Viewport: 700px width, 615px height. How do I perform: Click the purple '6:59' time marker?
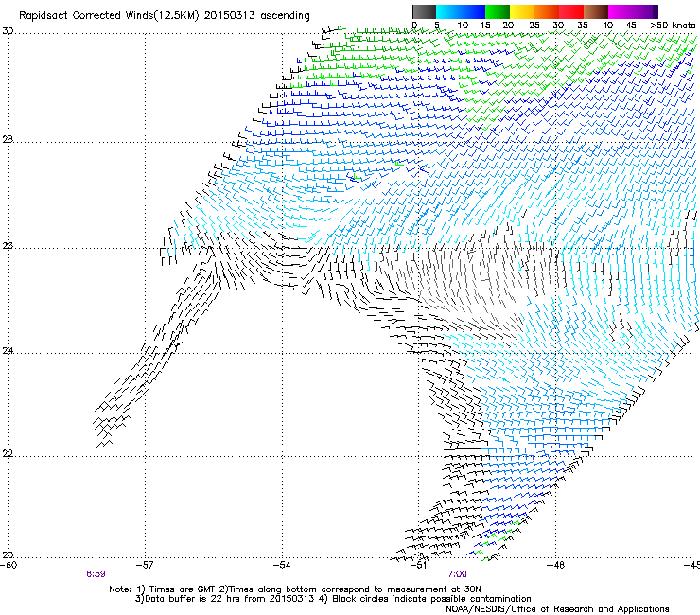point(96,574)
